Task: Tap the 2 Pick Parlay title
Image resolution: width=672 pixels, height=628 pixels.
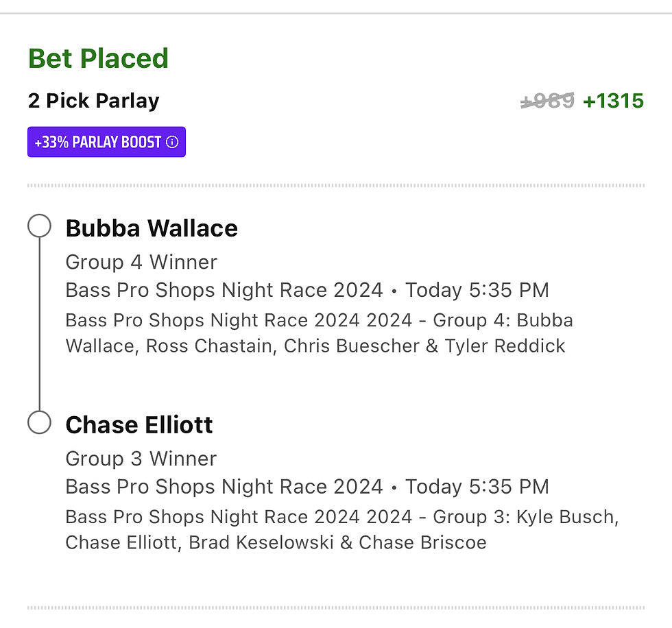Action: pos(93,101)
